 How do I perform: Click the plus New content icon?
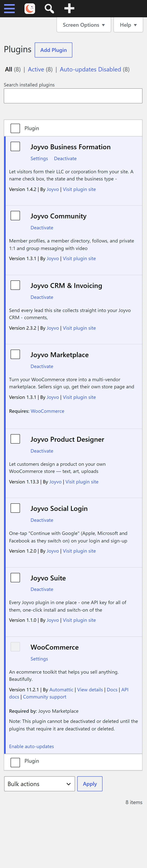pyautogui.click(x=69, y=8)
